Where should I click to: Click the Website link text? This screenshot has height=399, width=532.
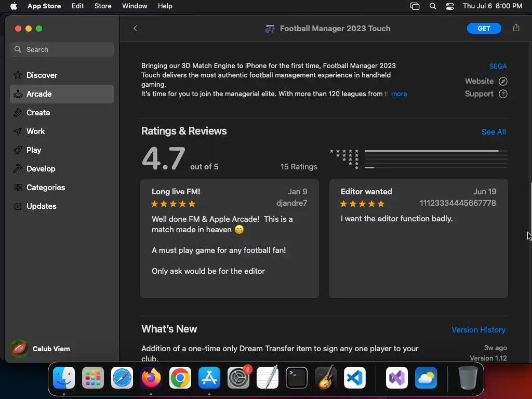click(479, 82)
